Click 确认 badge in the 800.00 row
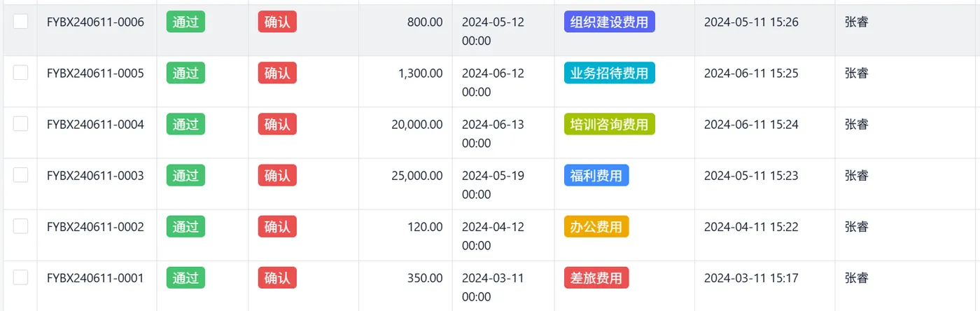Image resolution: width=980 pixels, height=311 pixels. point(277,22)
